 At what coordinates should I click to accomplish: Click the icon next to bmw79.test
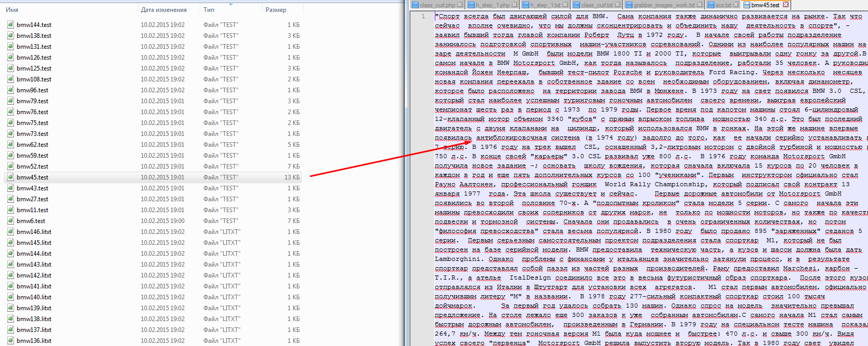click(10, 101)
